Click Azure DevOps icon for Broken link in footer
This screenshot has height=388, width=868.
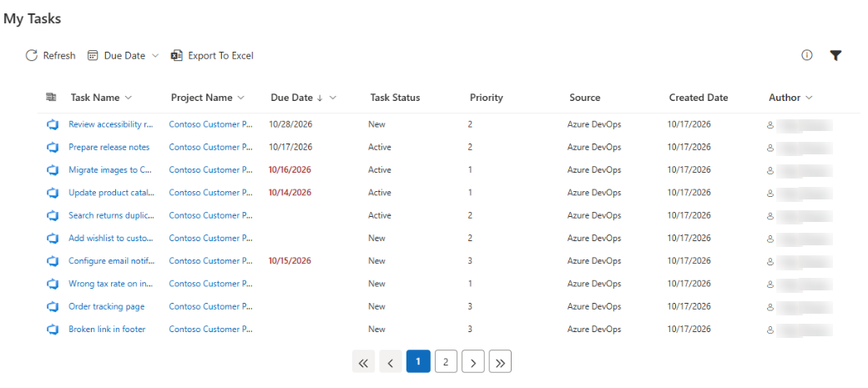point(53,330)
